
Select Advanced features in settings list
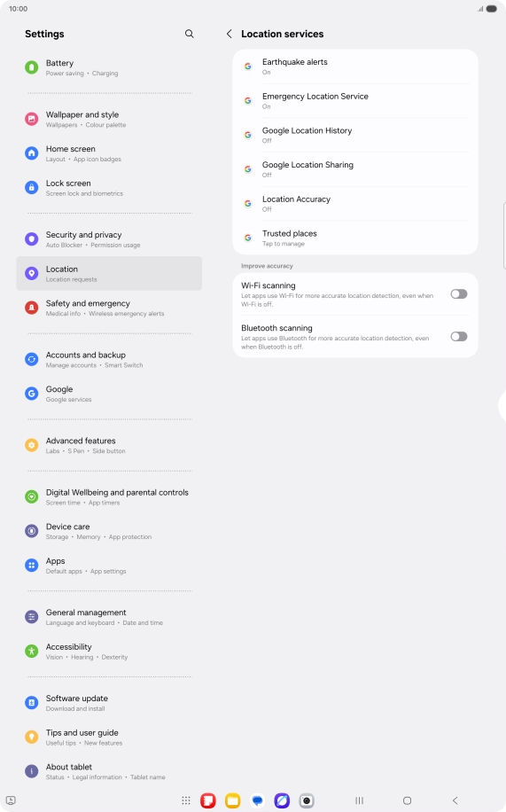(109, 445)
